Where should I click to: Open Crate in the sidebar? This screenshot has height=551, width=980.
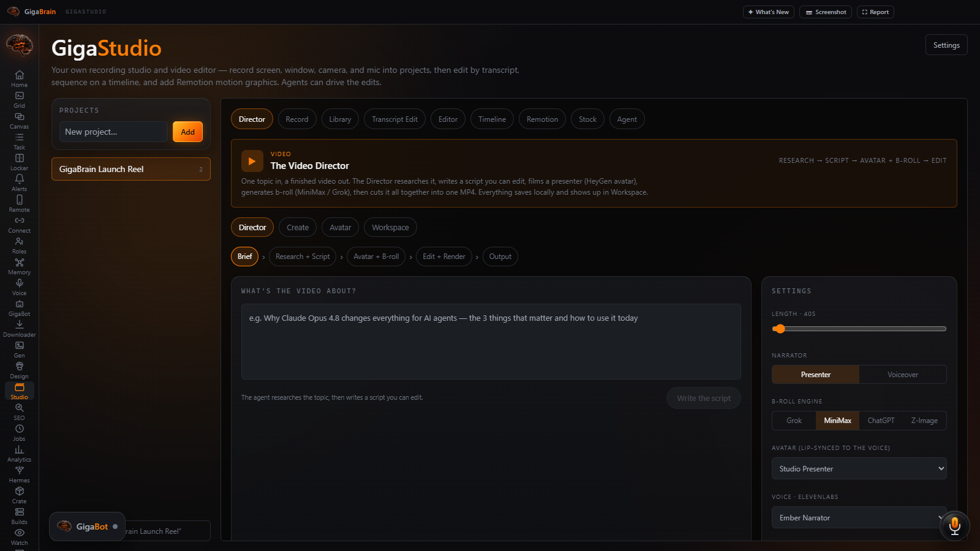click(x=19, y=495)
